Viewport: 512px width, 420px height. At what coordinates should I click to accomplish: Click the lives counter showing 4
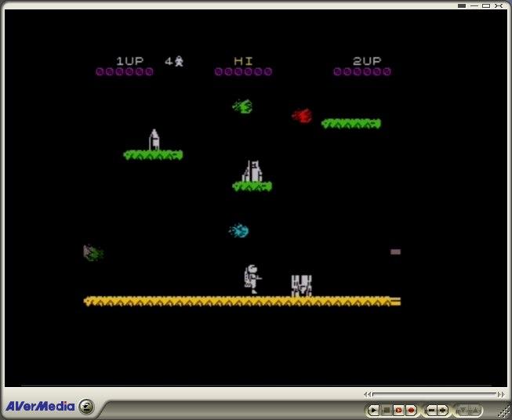coord(174,61)
